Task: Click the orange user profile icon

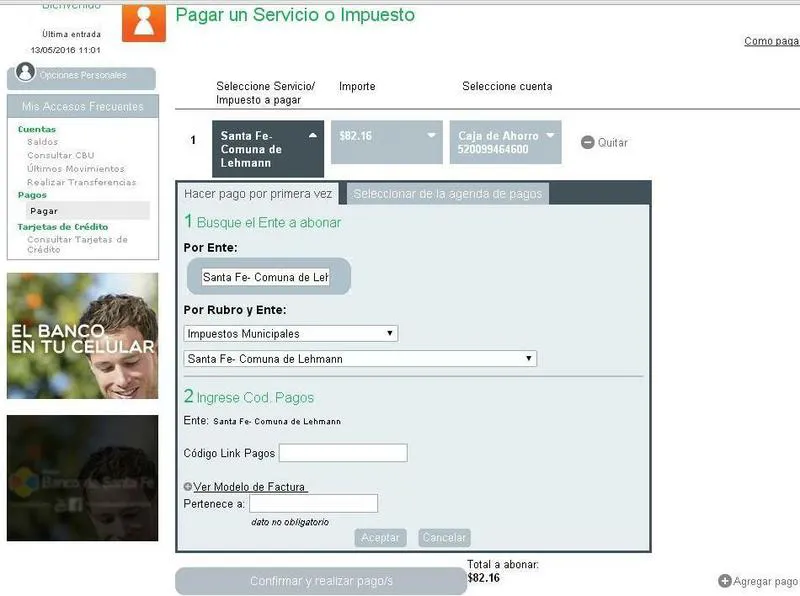Action: tap(143, 22)
